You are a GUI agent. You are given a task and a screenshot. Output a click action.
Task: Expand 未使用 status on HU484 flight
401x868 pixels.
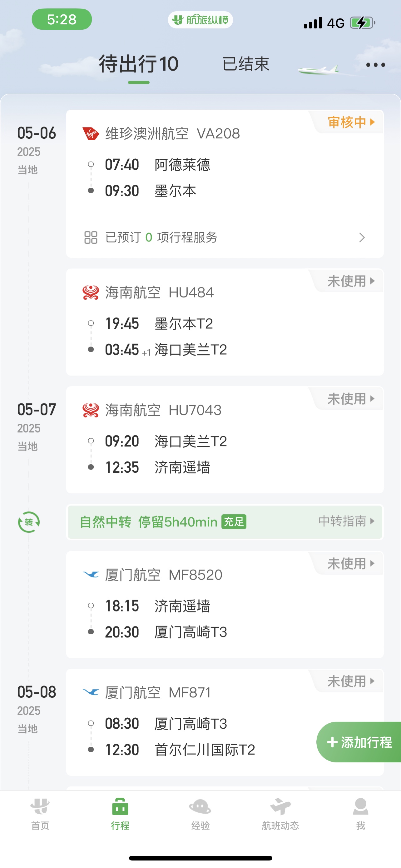click(351, 281)
